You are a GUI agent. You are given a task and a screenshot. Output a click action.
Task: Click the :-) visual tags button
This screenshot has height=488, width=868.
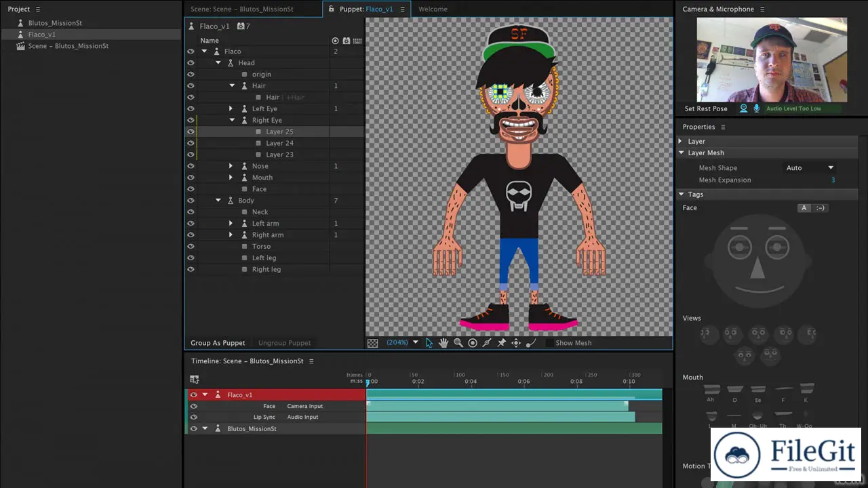point(820,208)
